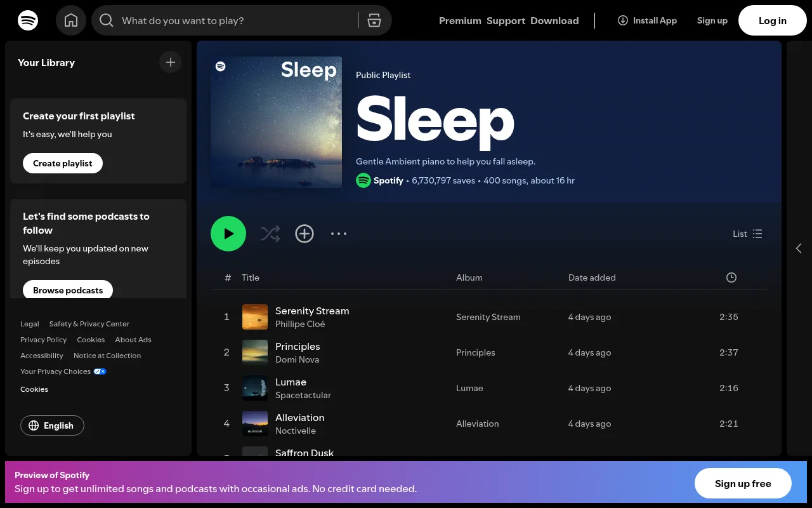Viewport: 812px width, 508px height.
Task: Click the search magnifier icon
Action: [x=107, y=21]
